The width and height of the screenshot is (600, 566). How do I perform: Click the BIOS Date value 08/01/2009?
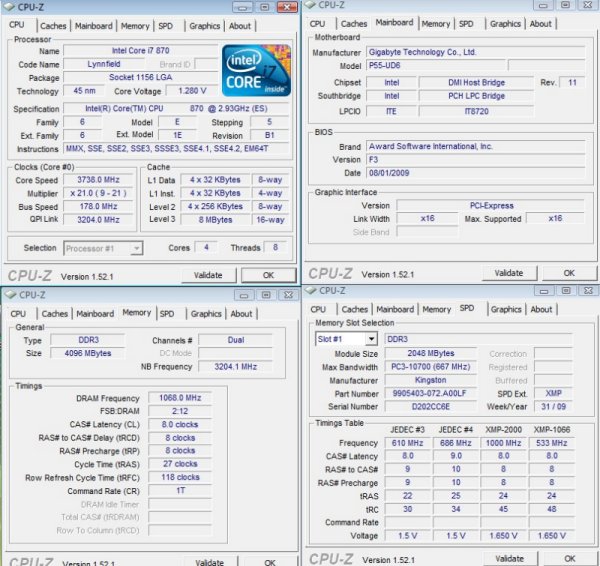(x=476, y=173)
